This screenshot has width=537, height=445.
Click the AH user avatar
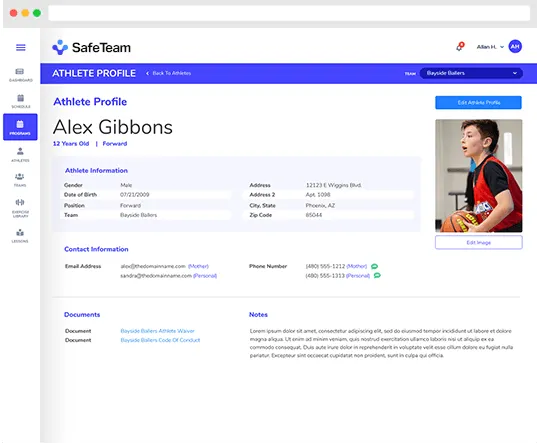tap(515, 47)
